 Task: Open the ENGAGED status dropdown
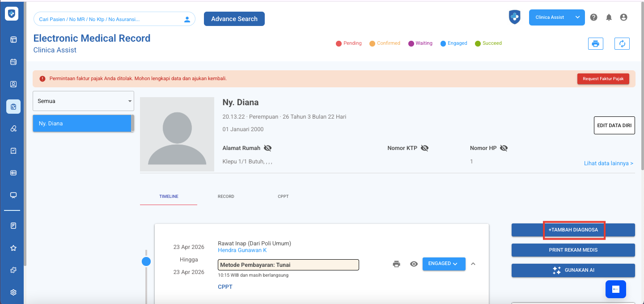coord(444,264)
